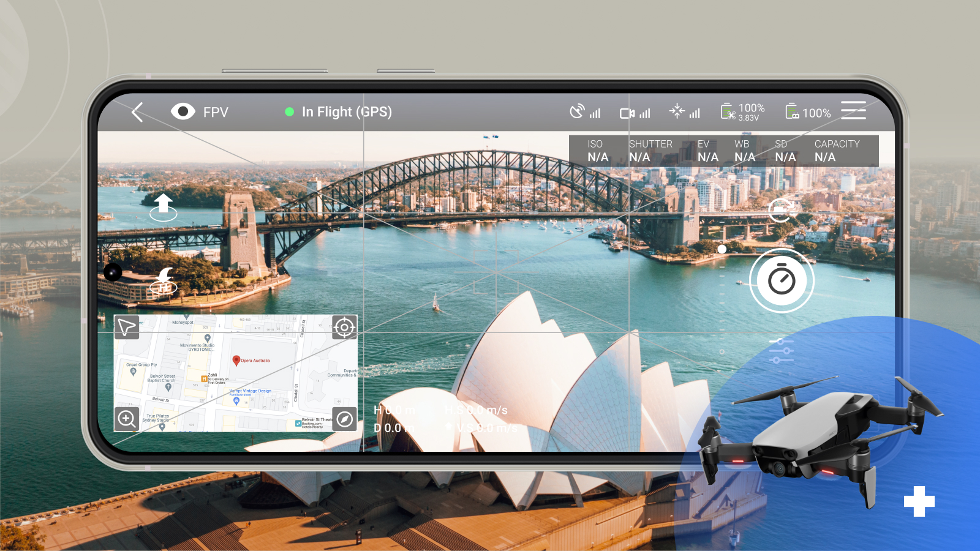
Task: Check remote controller signal strength icon
Action: coord(585,112)
